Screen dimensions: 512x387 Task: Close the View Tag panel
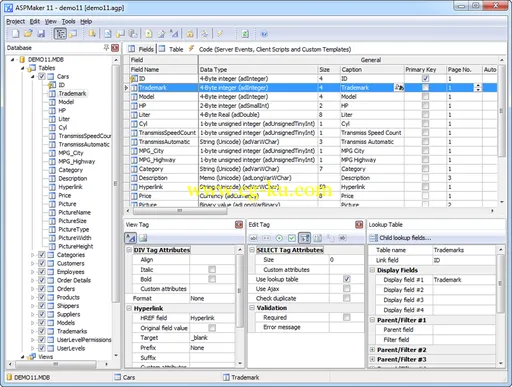coord(239,225)
